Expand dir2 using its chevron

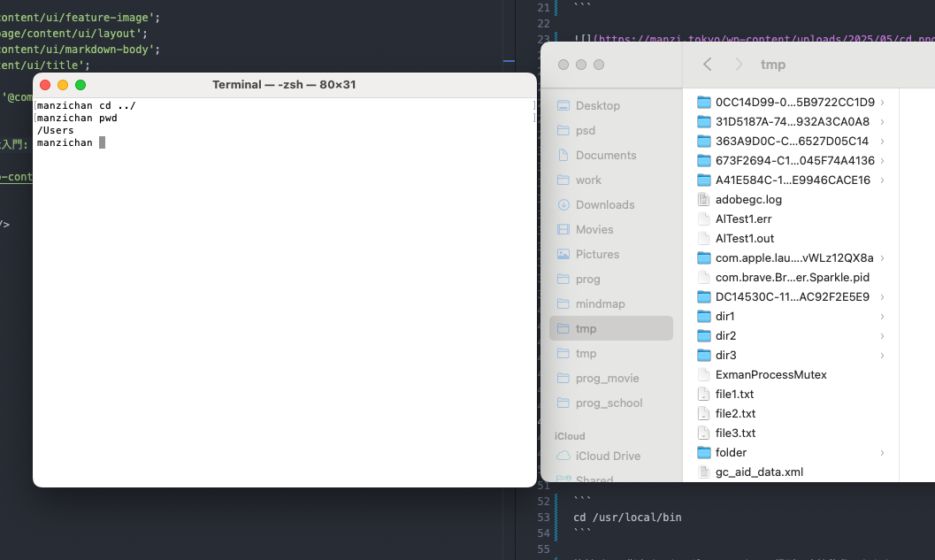[882, 336]
